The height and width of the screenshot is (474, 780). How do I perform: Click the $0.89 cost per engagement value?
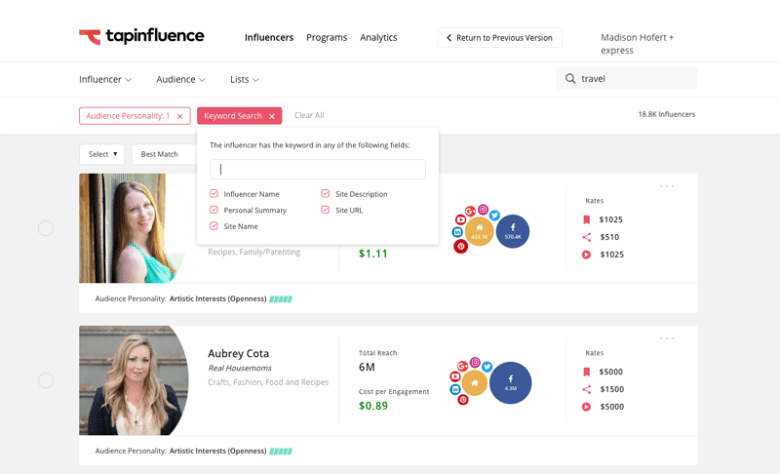[x=373, y=406]
